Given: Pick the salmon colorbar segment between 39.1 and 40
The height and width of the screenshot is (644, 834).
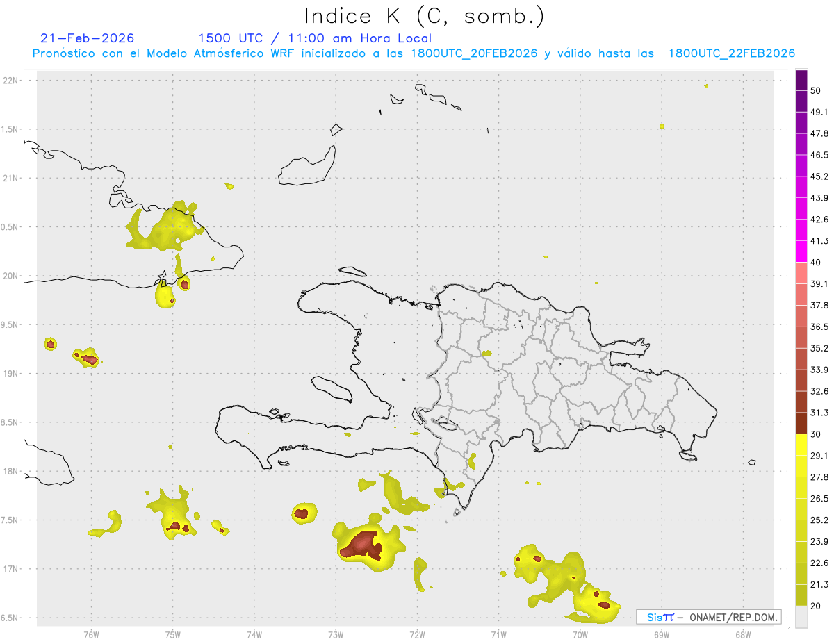Looking at the screenshot, I should 801,273.
